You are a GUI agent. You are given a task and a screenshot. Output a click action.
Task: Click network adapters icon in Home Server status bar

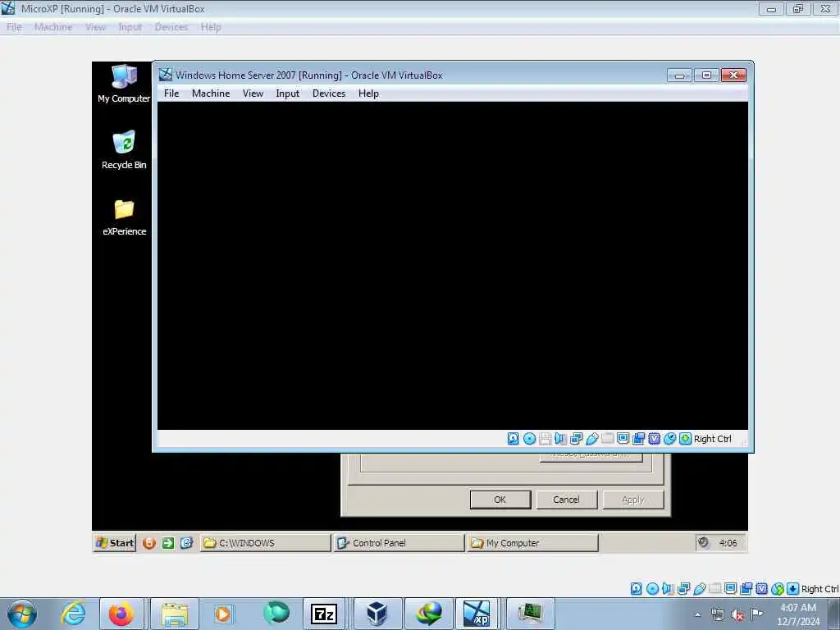(577, 439)
